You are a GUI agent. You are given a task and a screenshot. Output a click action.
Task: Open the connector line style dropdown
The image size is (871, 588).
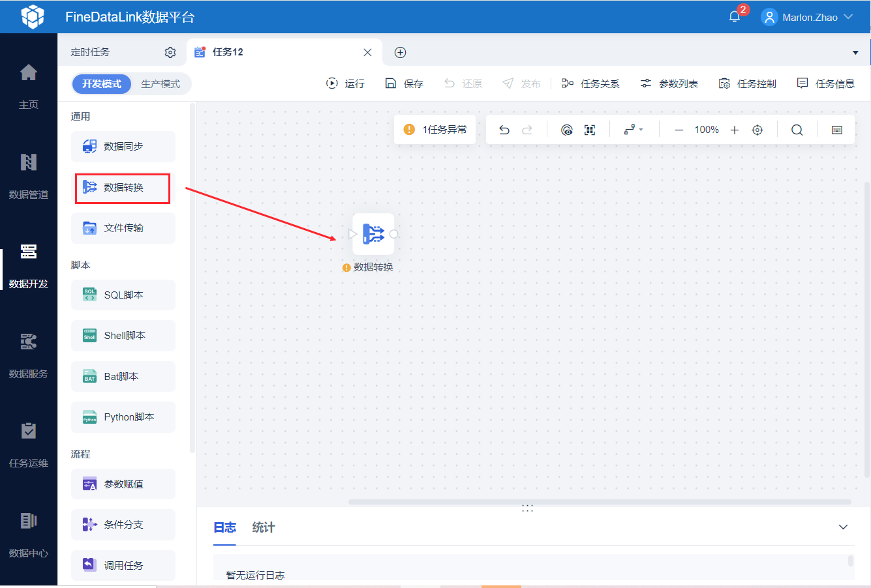coord(634,130)
